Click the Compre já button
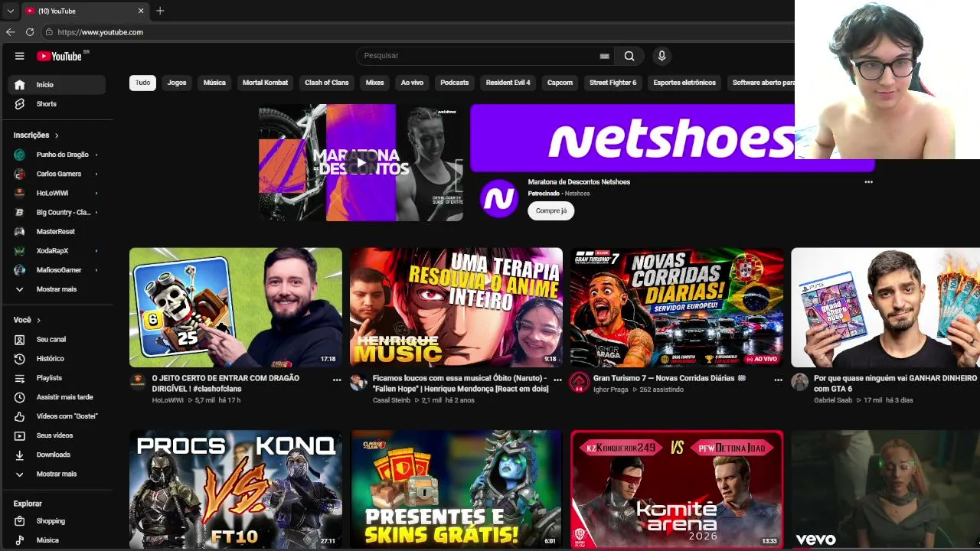This screenshot has height=551, width=980. [x=551, y=211]
